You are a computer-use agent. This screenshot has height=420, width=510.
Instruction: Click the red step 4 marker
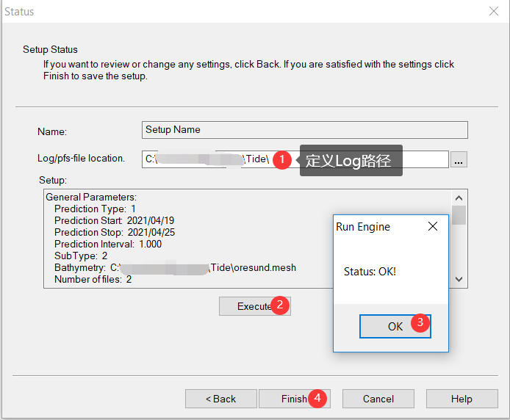(x=317, y=398)
